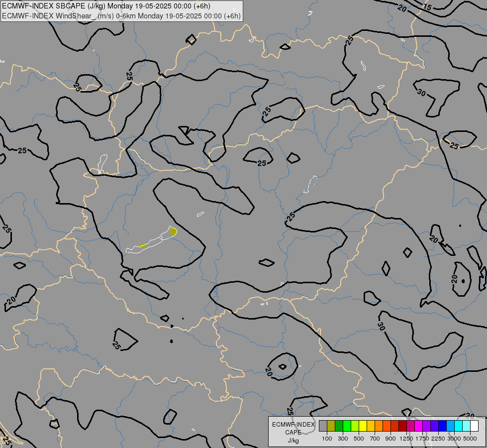Click the ECMWF-INDEX WindShear title line
The height and width of the screenshot is (448, 487).
tap(121, 16)
